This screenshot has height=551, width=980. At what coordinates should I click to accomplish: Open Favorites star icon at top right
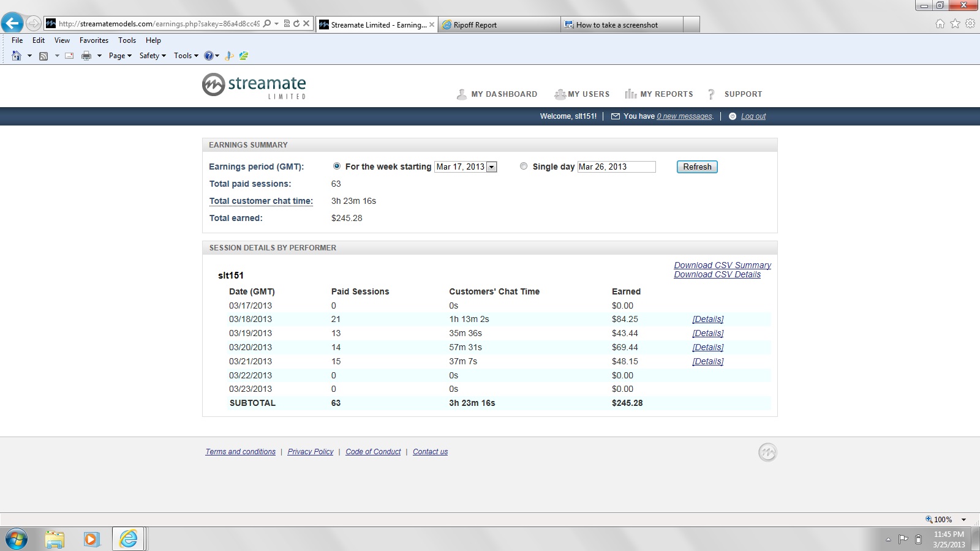click(955, 24)
